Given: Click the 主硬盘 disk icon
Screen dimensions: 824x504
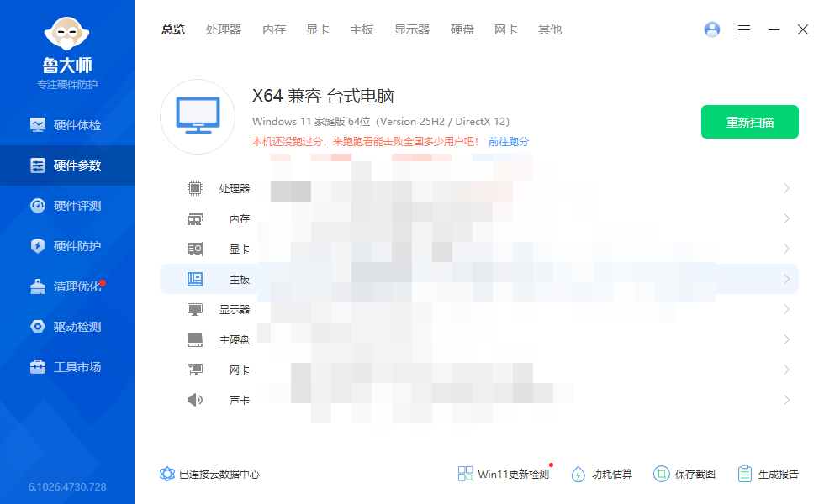Looking at the screenshot, I should [195, 339].
